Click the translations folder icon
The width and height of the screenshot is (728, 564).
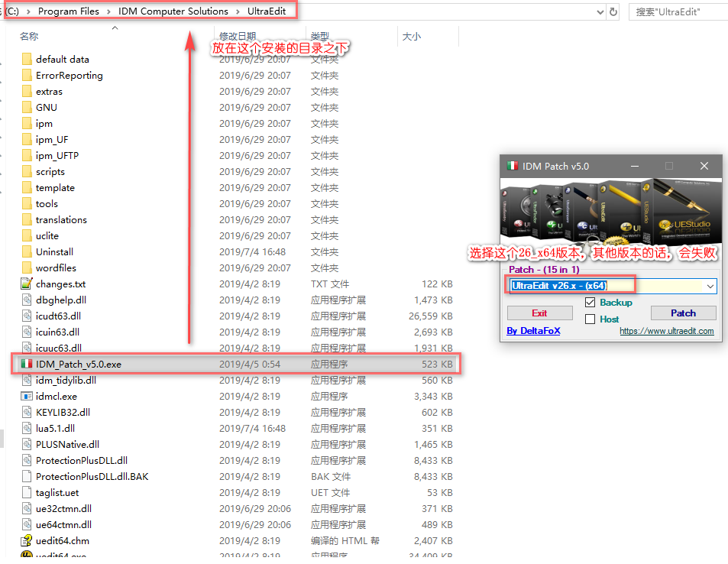coord(27,220)
